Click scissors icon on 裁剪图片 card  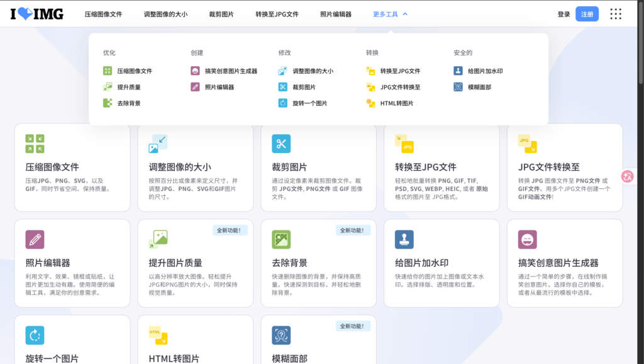click(281, 144)
